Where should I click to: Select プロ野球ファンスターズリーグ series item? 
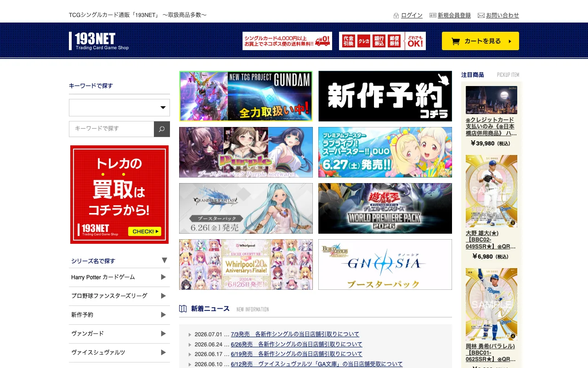tap(119, 296)
